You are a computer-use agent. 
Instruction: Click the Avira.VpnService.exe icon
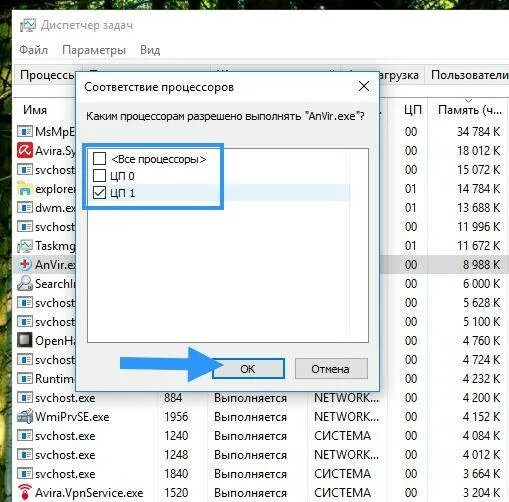pyautogui.click(x=25, y=492)
